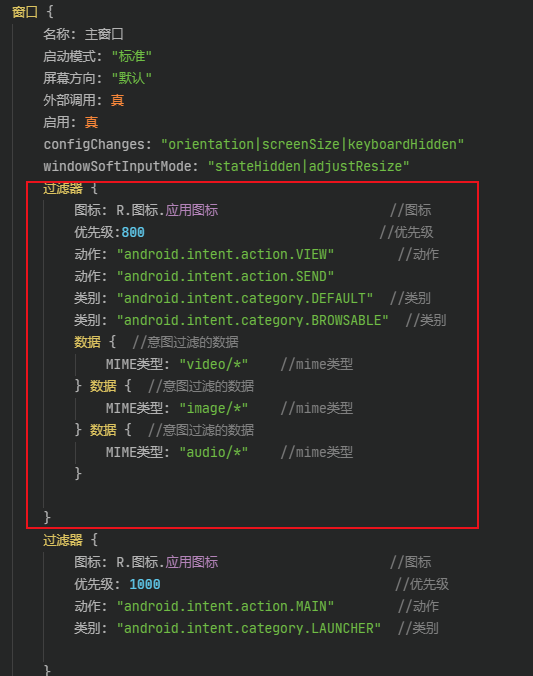Viewport: 533px width, 676px height.
Task: Click the category.DEFAULT string
Action: (x=245, y=298)
